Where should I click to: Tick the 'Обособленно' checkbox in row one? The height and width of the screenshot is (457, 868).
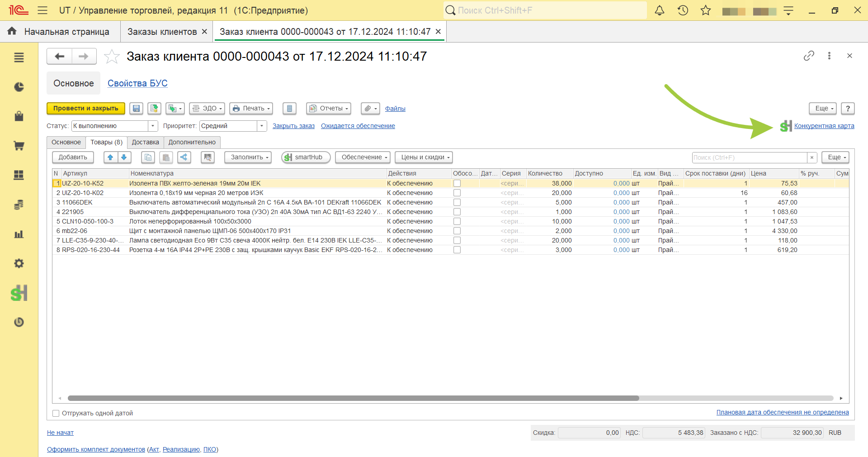[x=457, y=183]
